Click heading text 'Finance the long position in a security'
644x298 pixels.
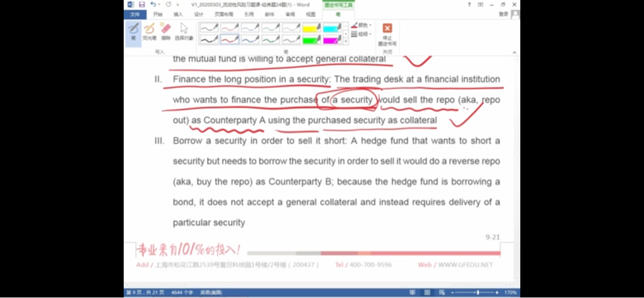(x=250, y=79)
